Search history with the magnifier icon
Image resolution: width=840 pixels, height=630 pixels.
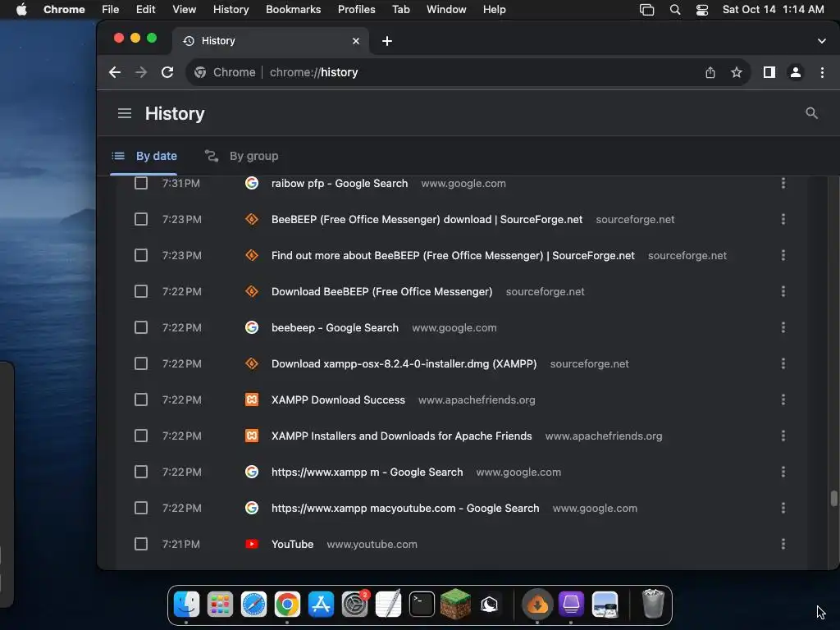click(x=811, y=113)
